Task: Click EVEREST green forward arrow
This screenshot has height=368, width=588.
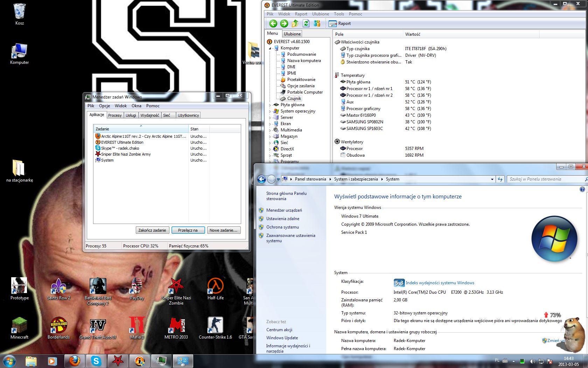Action: tap(284, 23)
